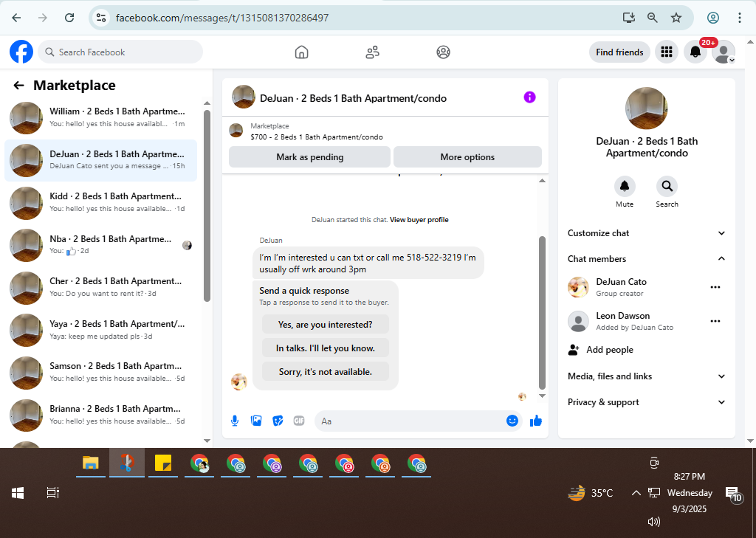This screenshot has height=538, width=756.
Task: Expand Media, files and links section
Action: (647, 376)
